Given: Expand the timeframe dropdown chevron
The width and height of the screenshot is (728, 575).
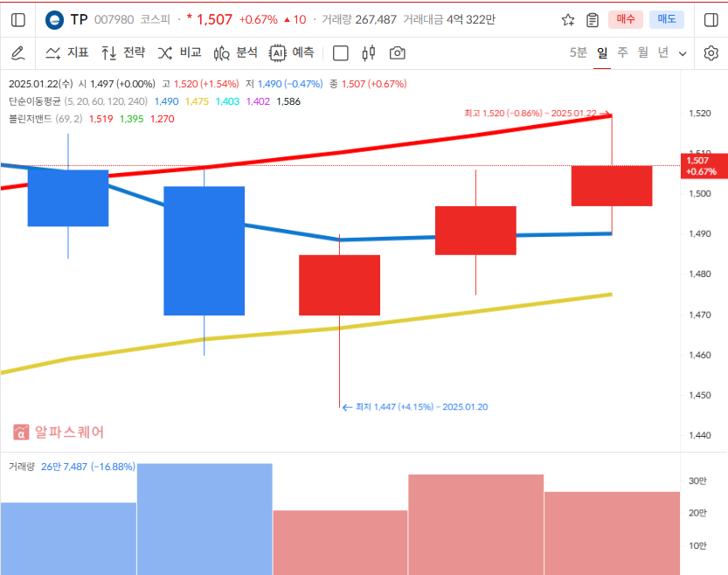Looking at the screenshot, I should (x=683, y=54).
